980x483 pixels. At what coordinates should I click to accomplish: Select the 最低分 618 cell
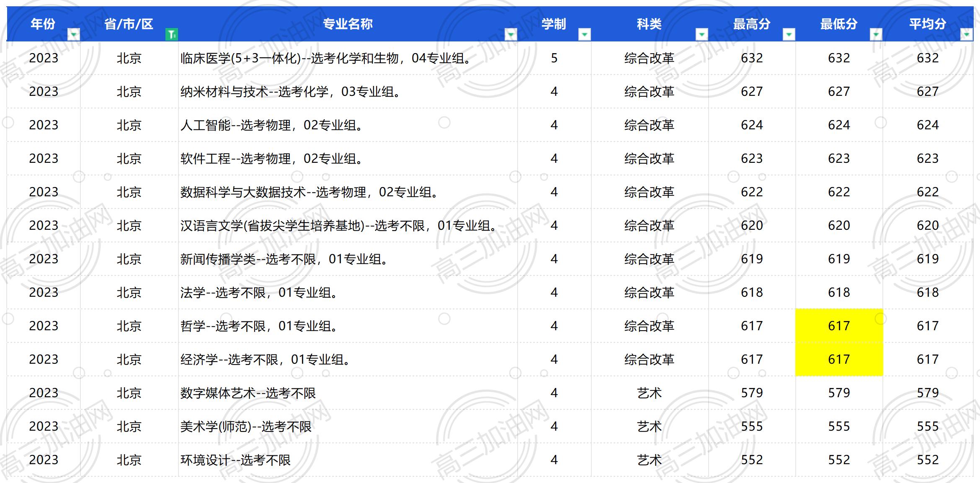click(x=839, y=293)
